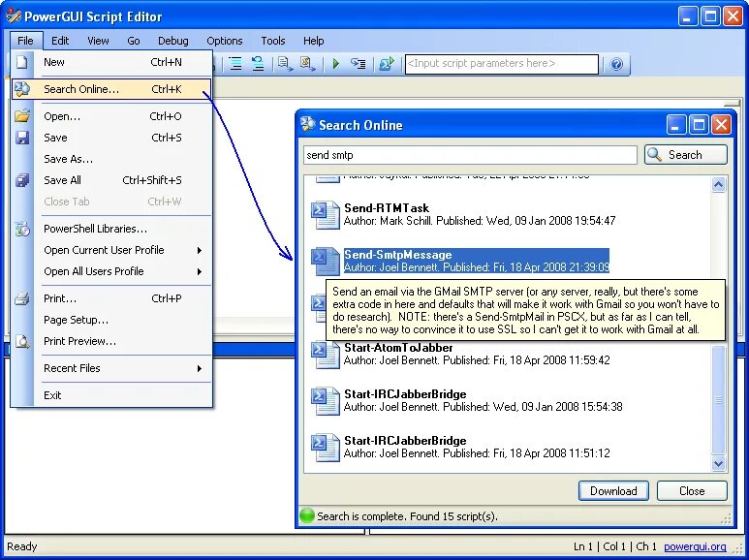
Task: Click the Print Preview icon
Action: (x=22, y=341)
